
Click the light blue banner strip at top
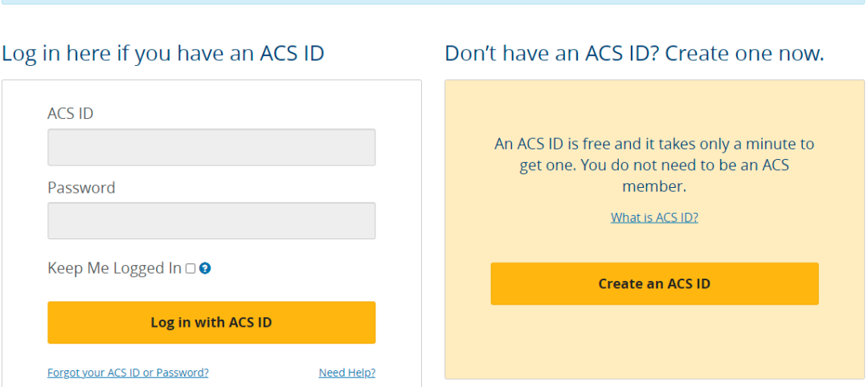pos(434,2)
